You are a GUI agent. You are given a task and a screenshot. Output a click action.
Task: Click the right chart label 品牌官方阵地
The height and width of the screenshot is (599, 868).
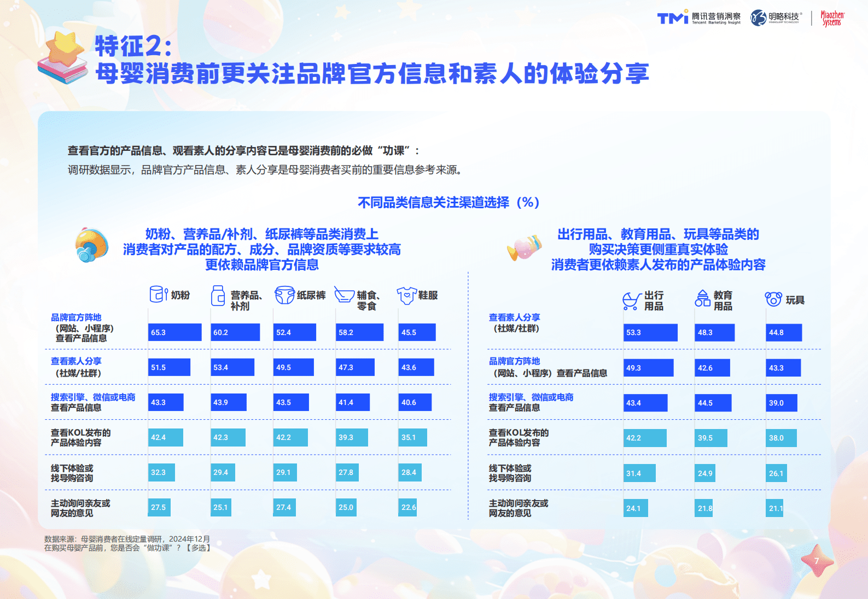(x=515, y=361)
